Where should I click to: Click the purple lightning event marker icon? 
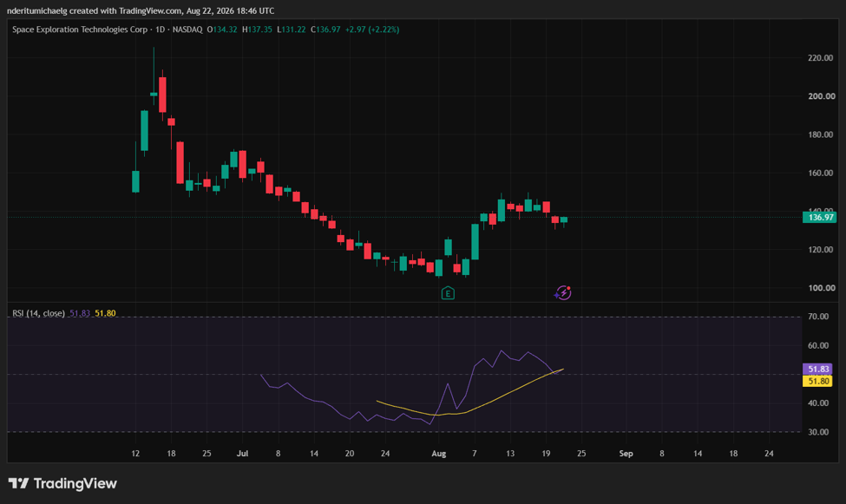tap(563, 292)
